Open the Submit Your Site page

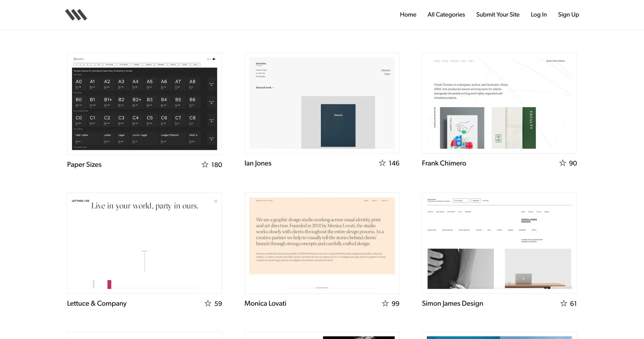coord(498,15)
